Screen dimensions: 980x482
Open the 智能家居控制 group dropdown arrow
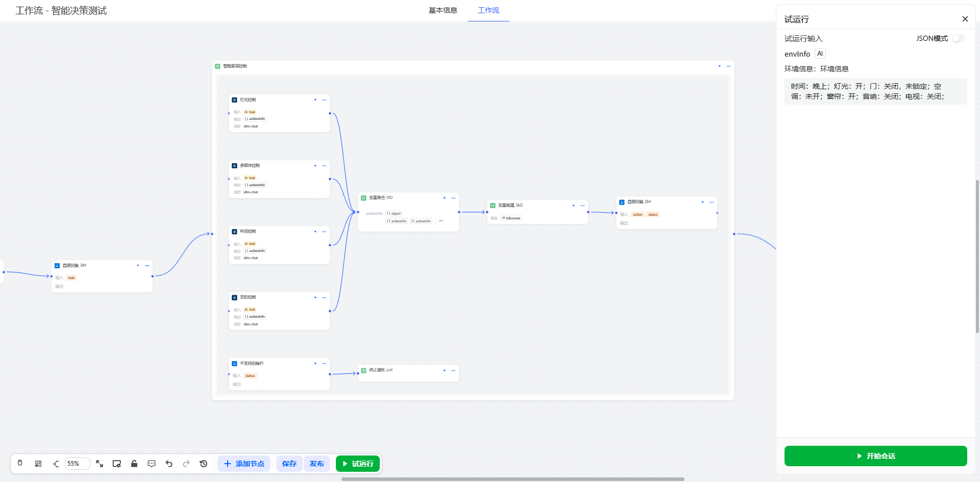pos(720,66)
